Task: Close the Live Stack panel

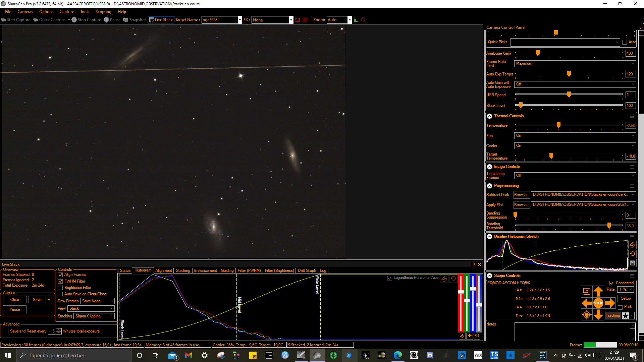Action: [x=480, y=264]
